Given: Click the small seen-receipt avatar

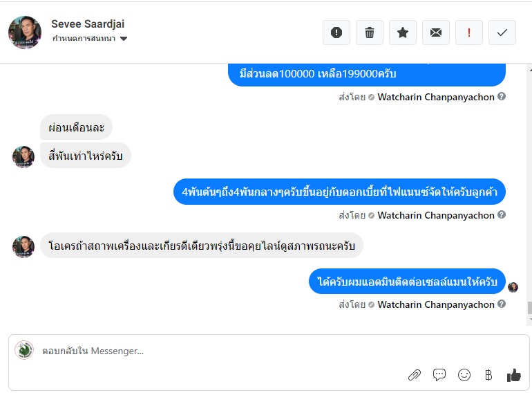Looking at the screenshot, I should [x=513, y=287].
